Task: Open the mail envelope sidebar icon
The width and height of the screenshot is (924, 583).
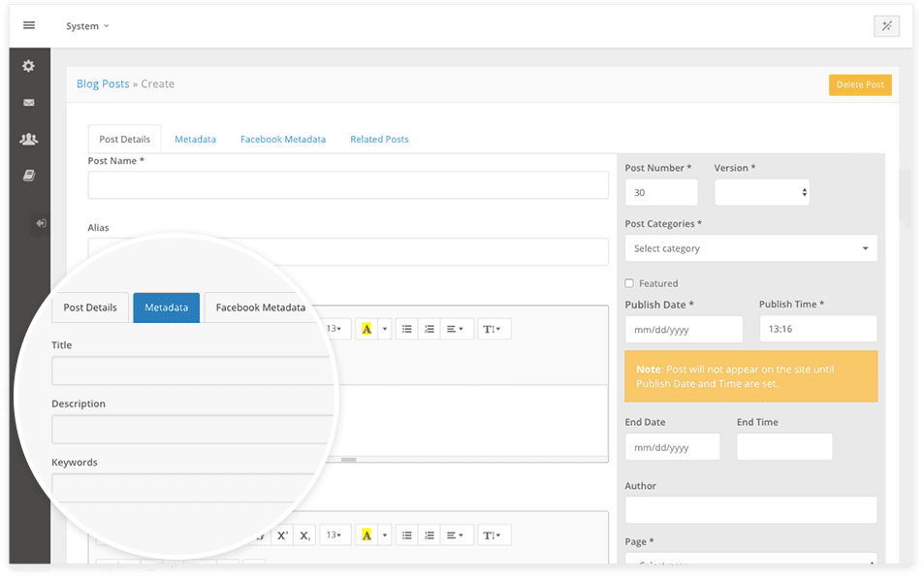Action: point(29,103)
